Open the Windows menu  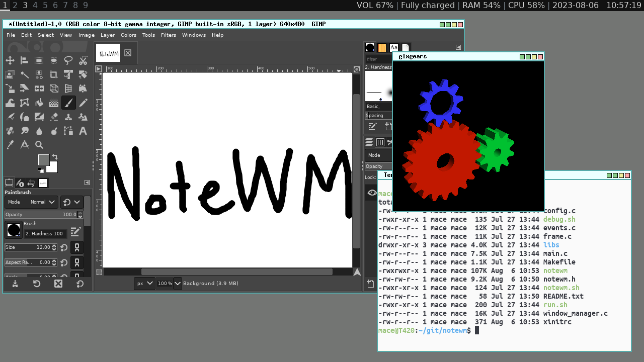pyautogui.click(x=194, y=35)
